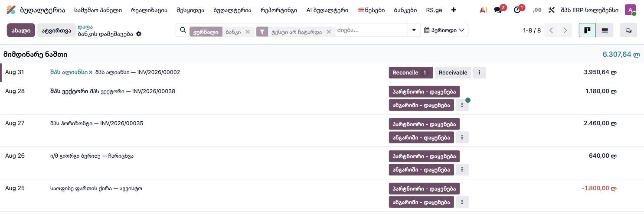Expand the search options dropdown arrow
The height and width of the screenshot is (214, 644).
(414, 30)
